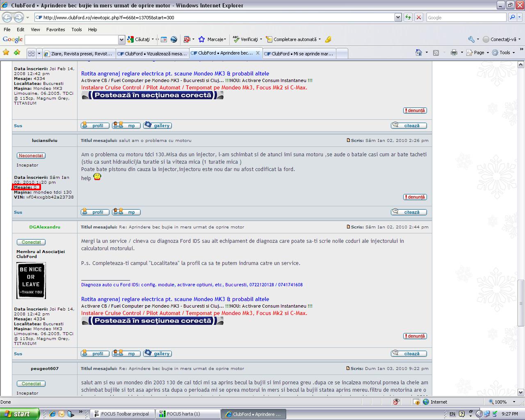Click the Print icon in command bar
This screenshot has width=525, height=420.
(x=454, y=52)
